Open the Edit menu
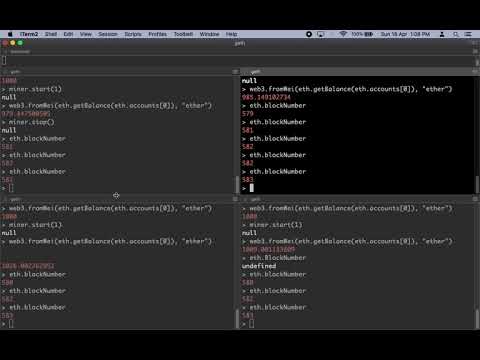 [x=68, y=34]
